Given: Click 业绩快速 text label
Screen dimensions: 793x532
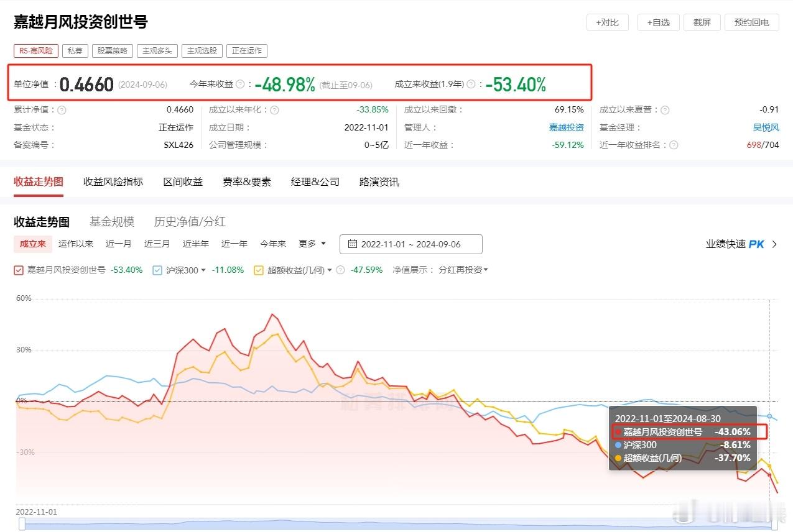Looking at the screenshot, I should pos(725,244).
